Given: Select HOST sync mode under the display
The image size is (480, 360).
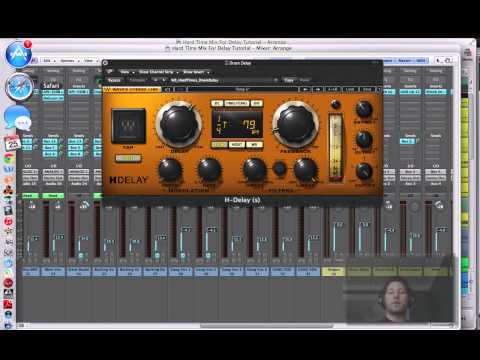Looking at the screenshot, I should click(x=237, y=145).
